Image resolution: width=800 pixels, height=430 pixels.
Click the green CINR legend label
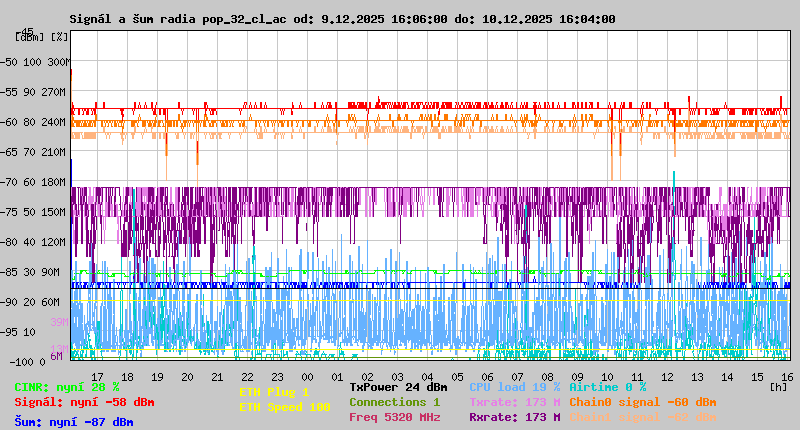click(67, 387)
